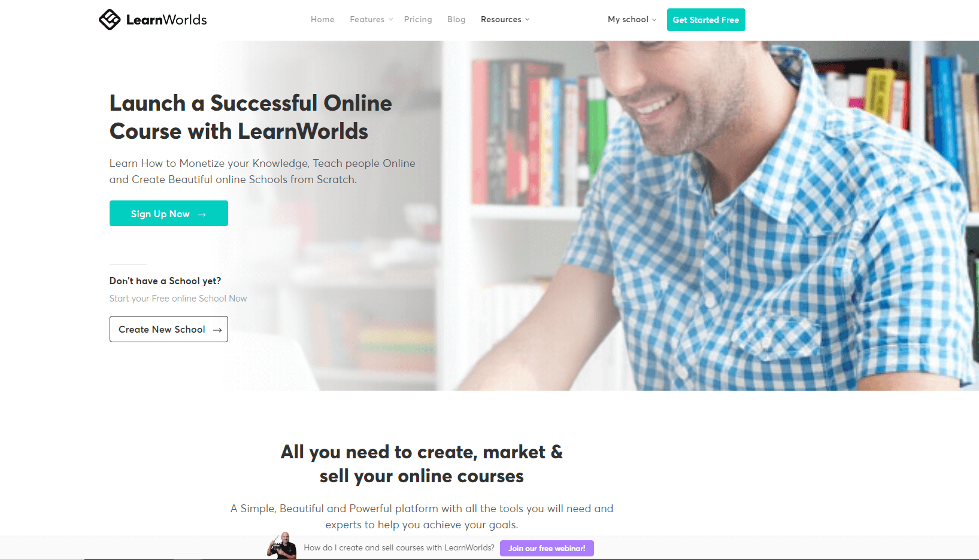Click the LearnWorlds wordmark text
This screenshot has width=979, height=560.
click(166, 20)
